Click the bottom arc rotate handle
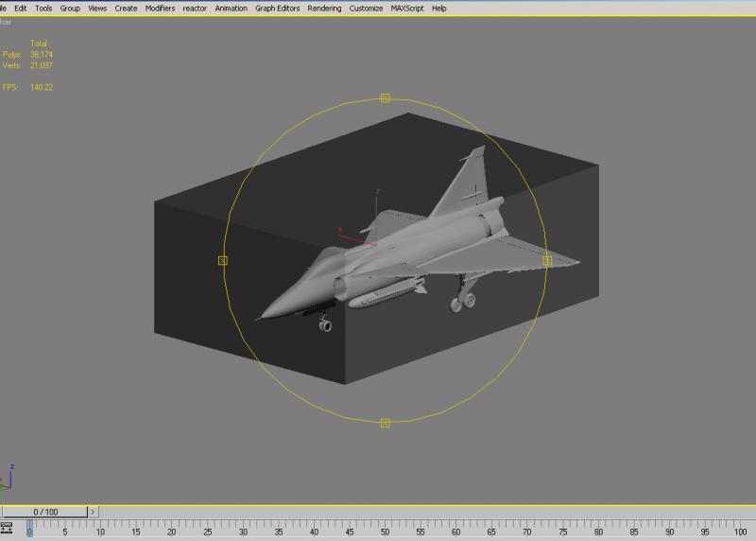The height and width of the screenshot is (541, 756). coord(385,423)
